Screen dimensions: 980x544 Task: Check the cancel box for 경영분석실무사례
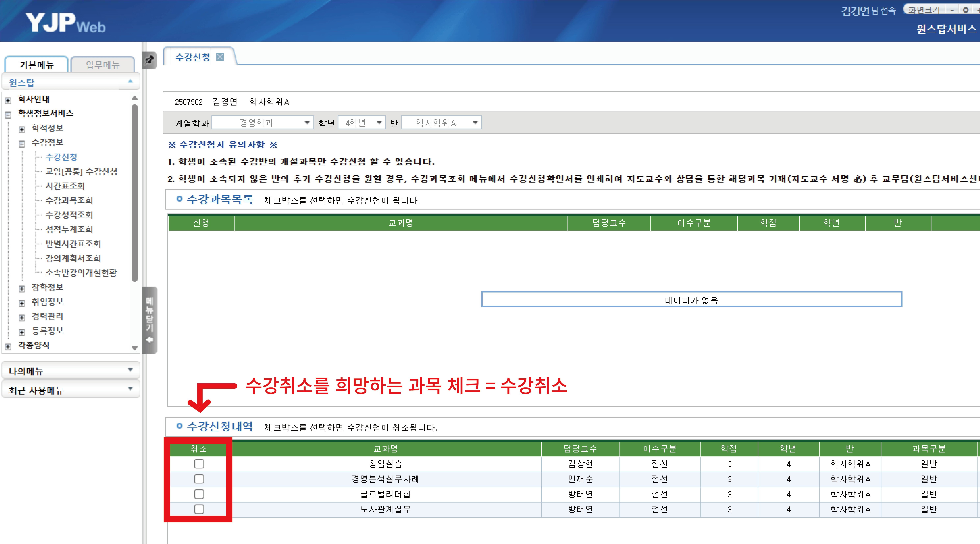(x=199, y=479)
